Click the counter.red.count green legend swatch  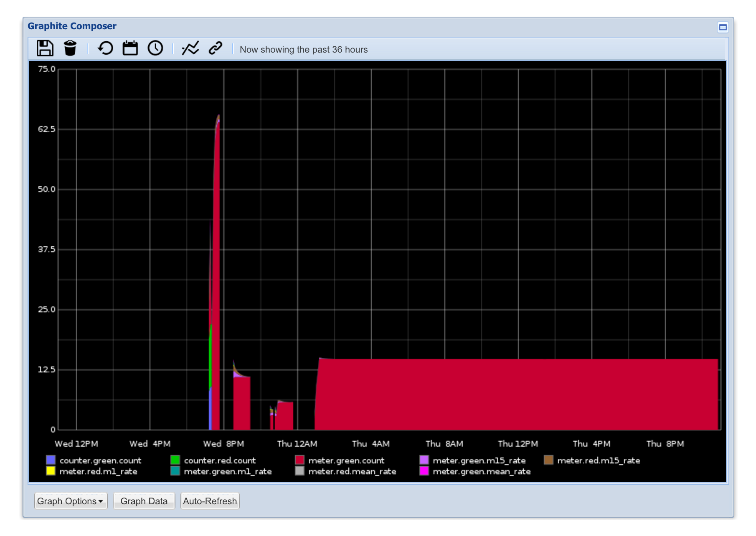[x=175, y=460]
